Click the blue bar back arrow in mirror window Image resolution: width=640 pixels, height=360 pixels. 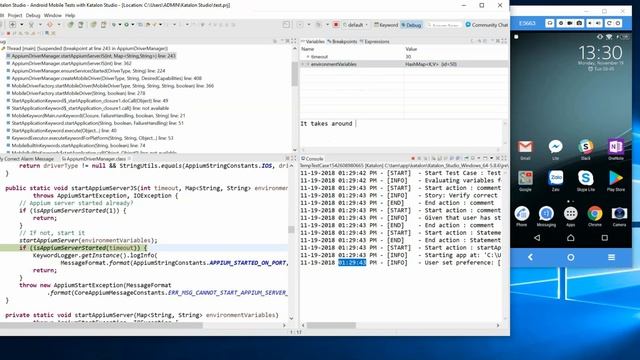(x=530, y=257)
